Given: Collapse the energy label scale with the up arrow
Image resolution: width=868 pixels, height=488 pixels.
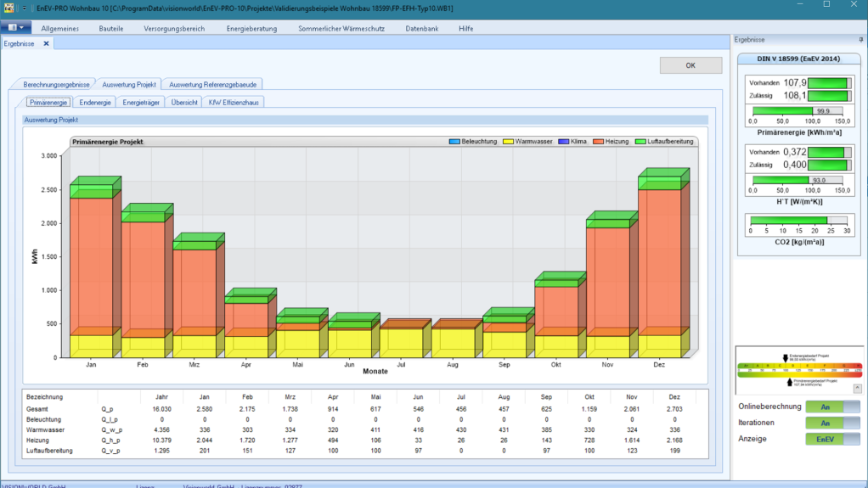Looking at the screenshot, I should (x=858, y=388).
